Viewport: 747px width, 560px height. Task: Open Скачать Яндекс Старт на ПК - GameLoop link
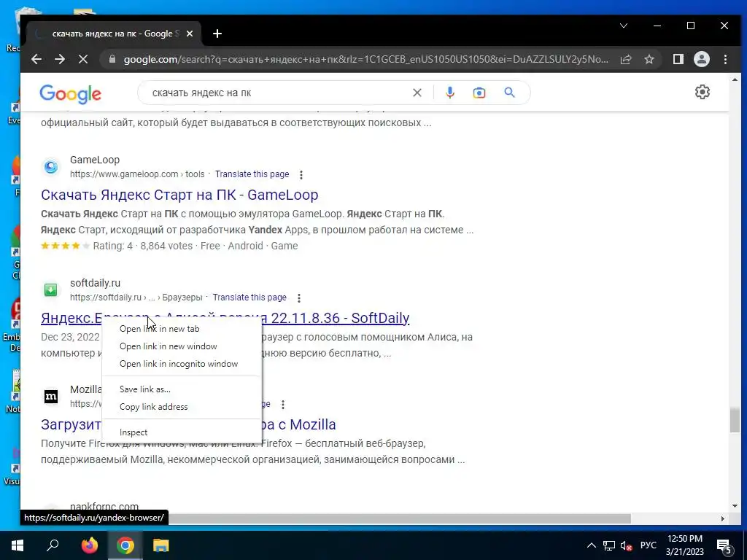point(179,194)
